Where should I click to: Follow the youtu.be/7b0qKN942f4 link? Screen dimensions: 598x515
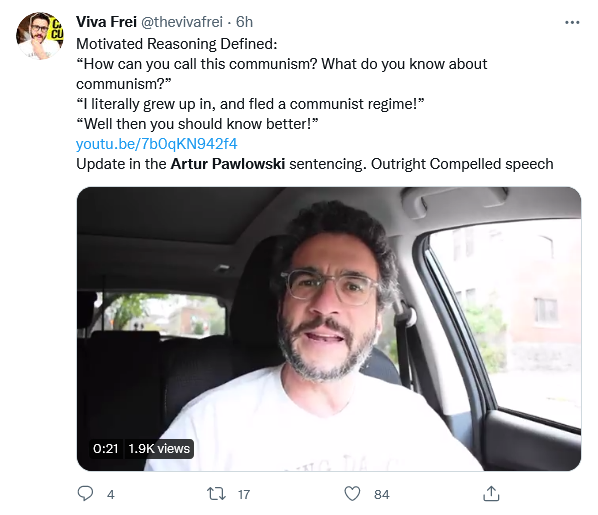[x=157, y=144]
